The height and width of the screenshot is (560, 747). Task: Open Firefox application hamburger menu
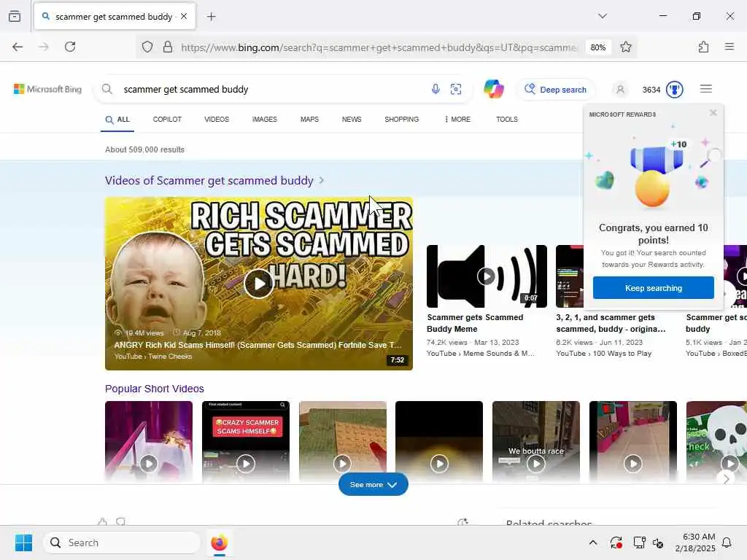(x=729, y=47)
